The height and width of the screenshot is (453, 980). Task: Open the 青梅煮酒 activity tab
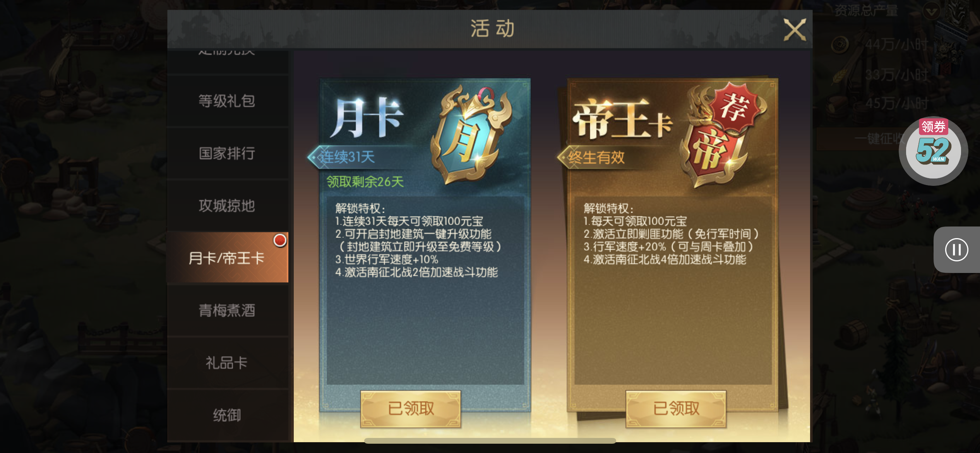pos(228,311)
